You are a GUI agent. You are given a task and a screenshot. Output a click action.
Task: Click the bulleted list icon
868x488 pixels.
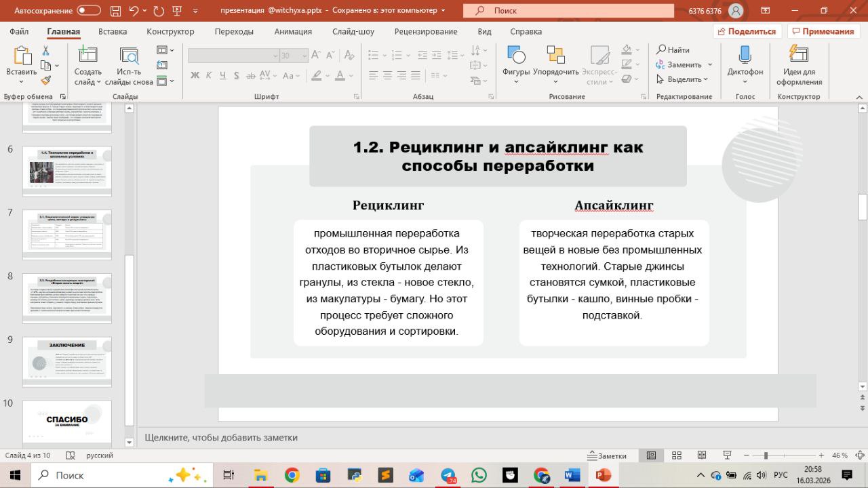tap(373, 56)
